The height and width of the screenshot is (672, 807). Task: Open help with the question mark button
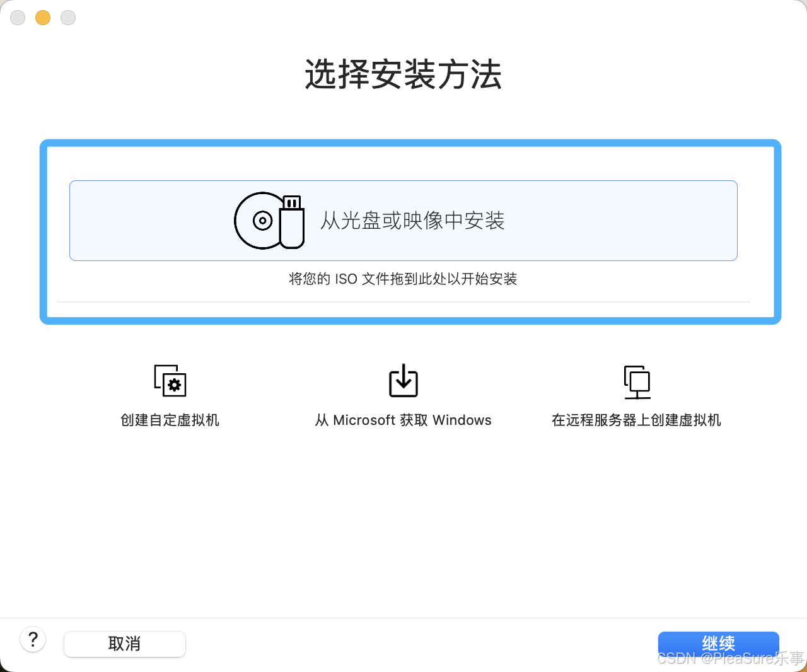tap(33, 639)
